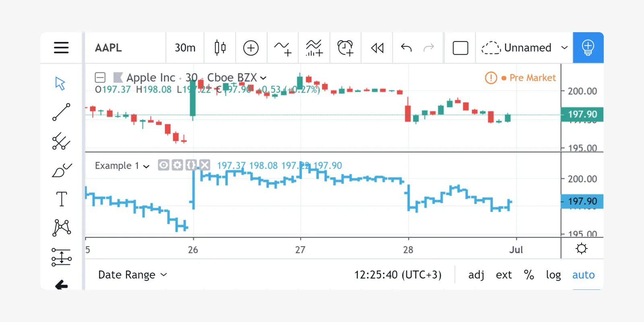Expand the Date Range dropdown
This screenshot has width=644, height=322.
[x=132, y=275]
